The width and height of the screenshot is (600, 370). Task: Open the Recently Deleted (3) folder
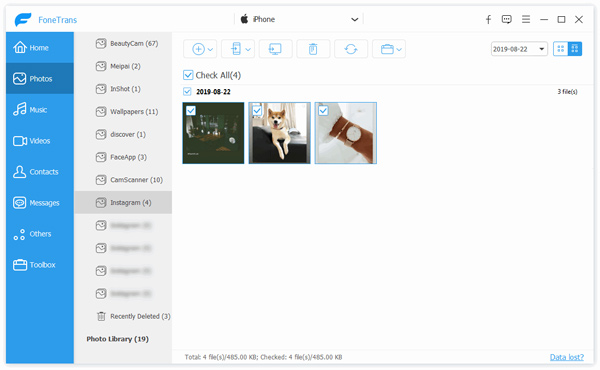tap(124, 316)
